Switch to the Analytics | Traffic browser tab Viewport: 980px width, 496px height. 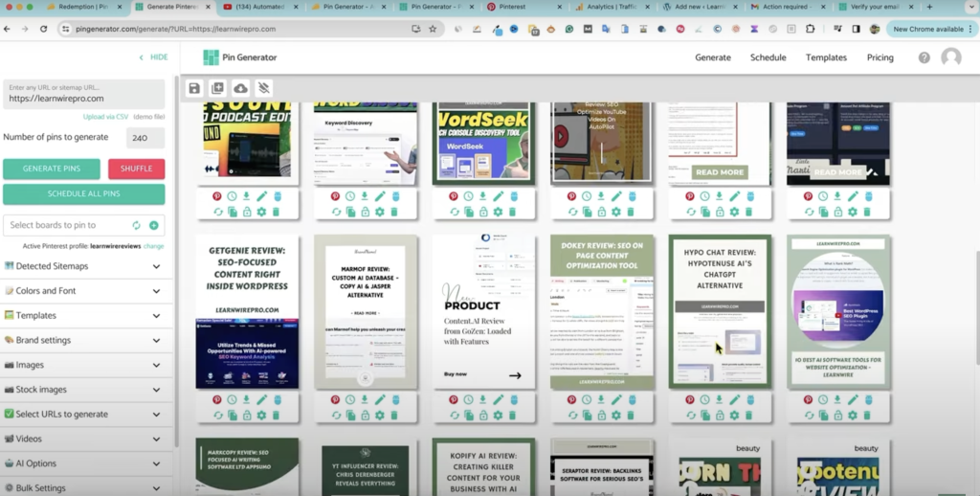[611, 7]
